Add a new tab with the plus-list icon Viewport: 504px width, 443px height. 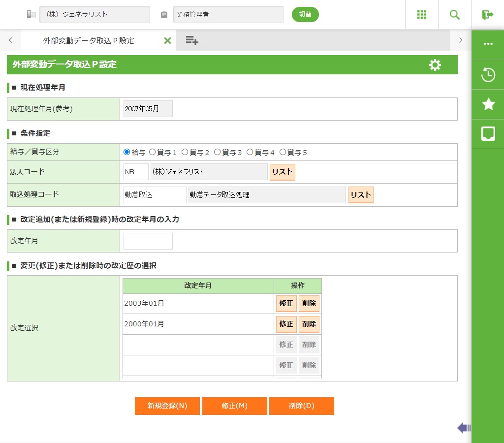(192, 41)
